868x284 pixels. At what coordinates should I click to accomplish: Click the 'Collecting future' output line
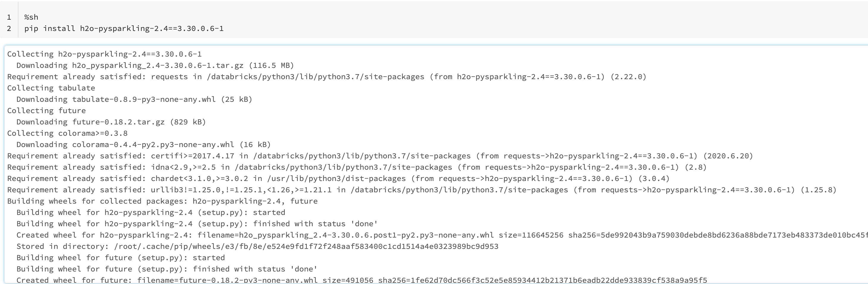coord(46,111)
